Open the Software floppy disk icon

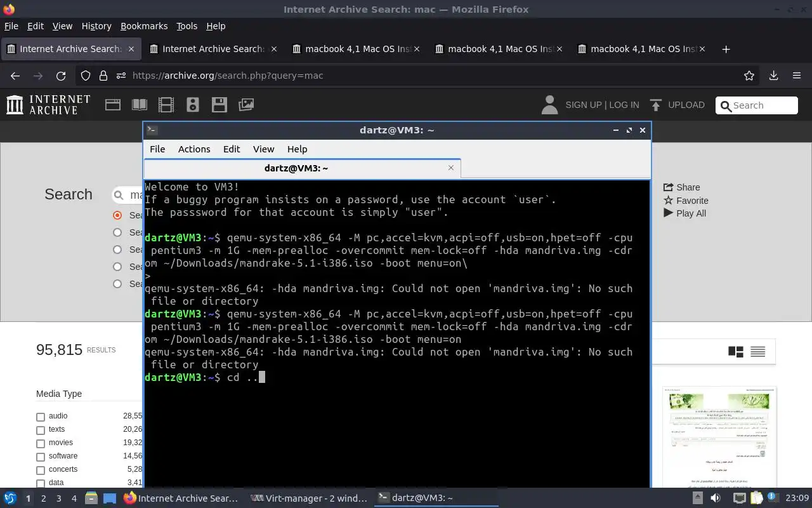click(x=219, y=105)
